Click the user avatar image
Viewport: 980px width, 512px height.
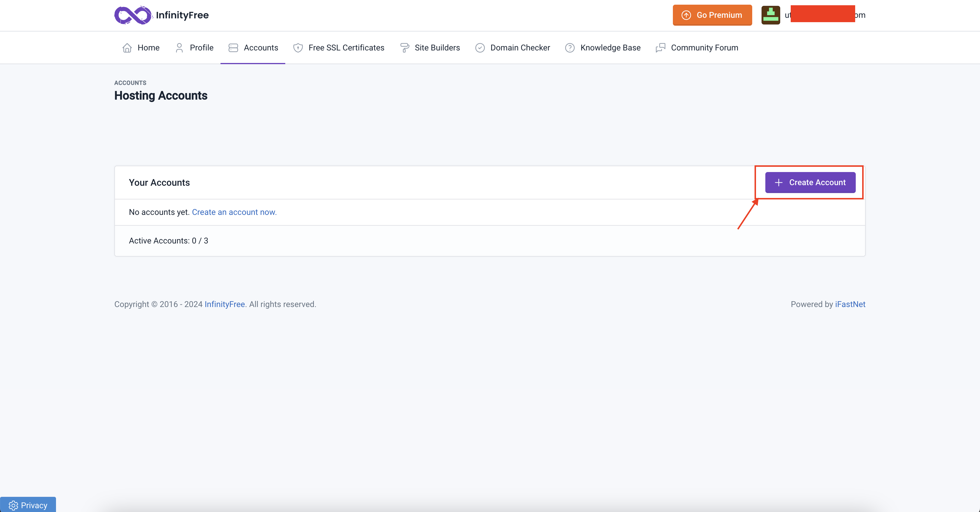click(770, 15)
